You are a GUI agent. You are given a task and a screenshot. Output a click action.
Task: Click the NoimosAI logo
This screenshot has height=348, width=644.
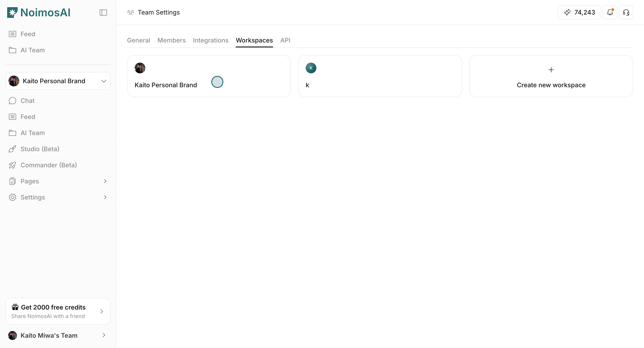(38, 12)
